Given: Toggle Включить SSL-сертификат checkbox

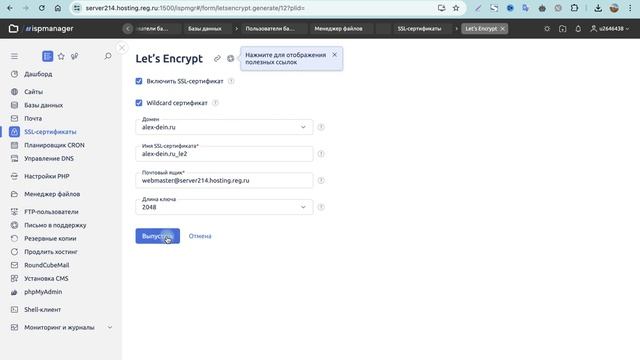Looking at the screenshot, I should pos(139,81).
